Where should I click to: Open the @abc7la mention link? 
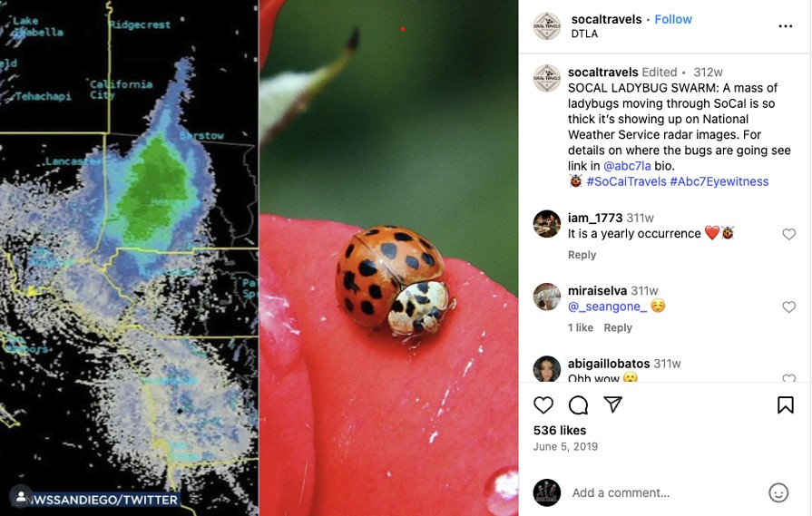[627, 166]
